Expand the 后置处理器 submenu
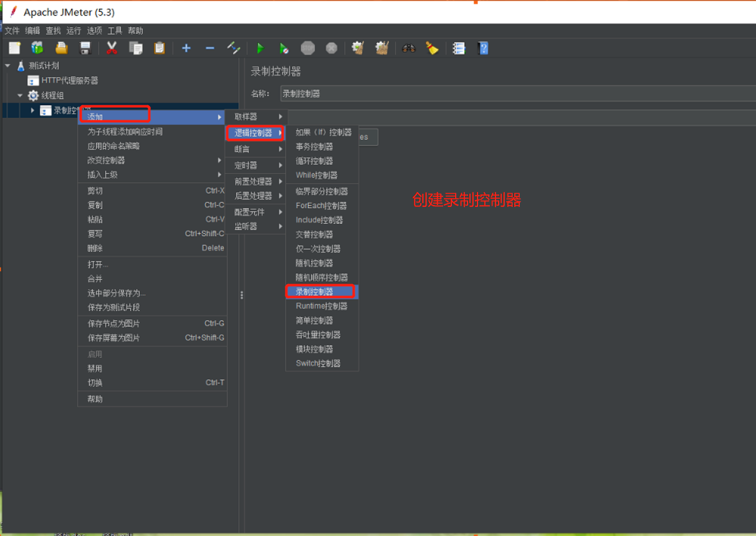The width and height of the screenshot is (756, 536). coord(256,196)
